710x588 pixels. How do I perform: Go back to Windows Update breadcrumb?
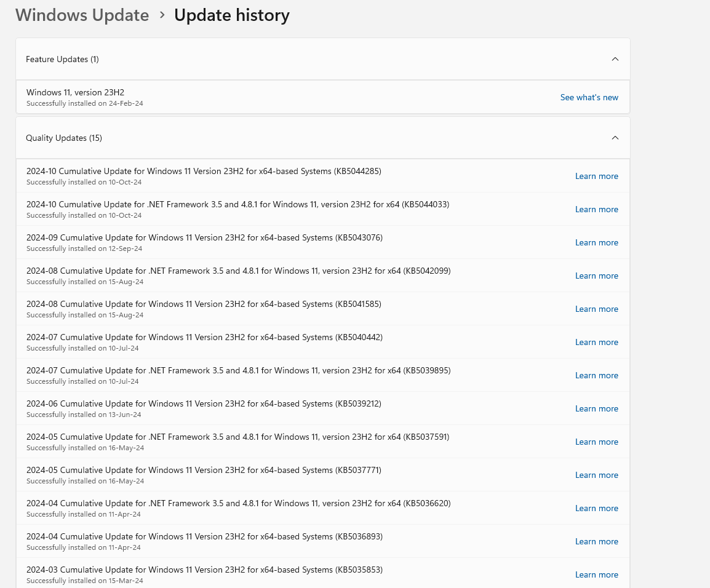pos(82,15)
